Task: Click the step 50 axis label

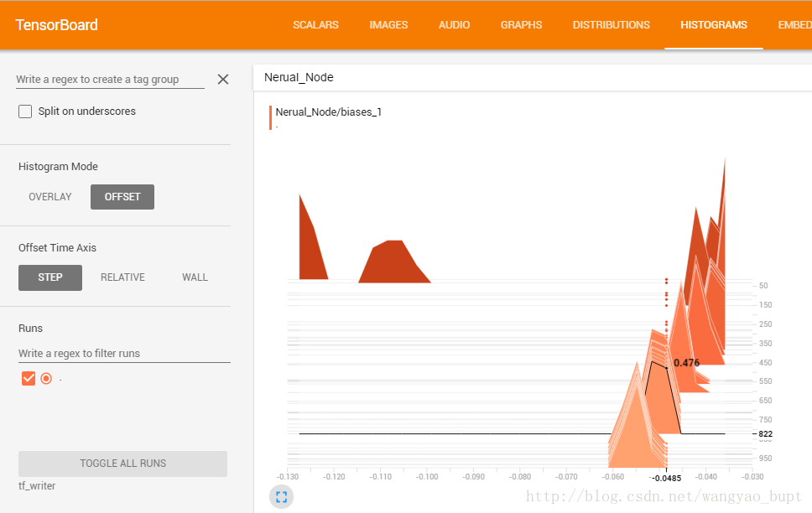Action: click(x=763, y=285)
